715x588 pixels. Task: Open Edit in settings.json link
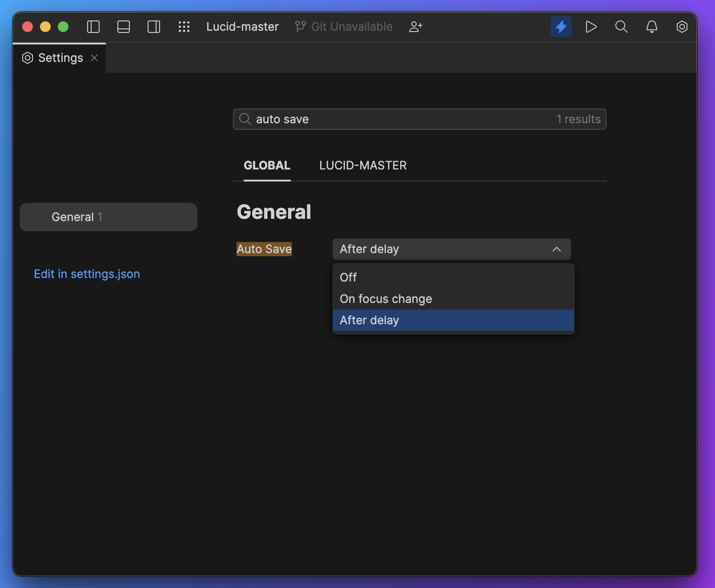point(87,274)
